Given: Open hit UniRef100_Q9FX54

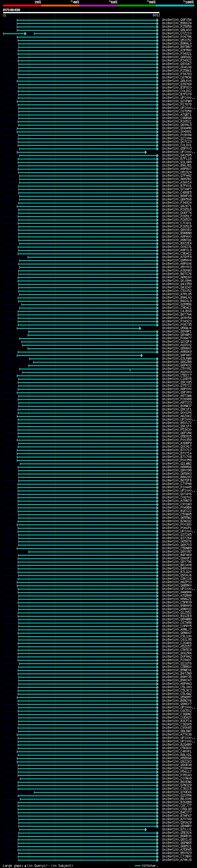Looking at the screenshot, I should click(176, 20).
